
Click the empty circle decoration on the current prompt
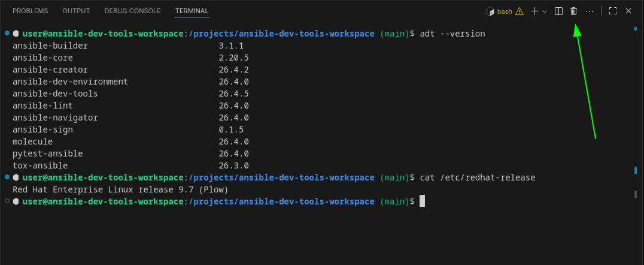point(7,201)
